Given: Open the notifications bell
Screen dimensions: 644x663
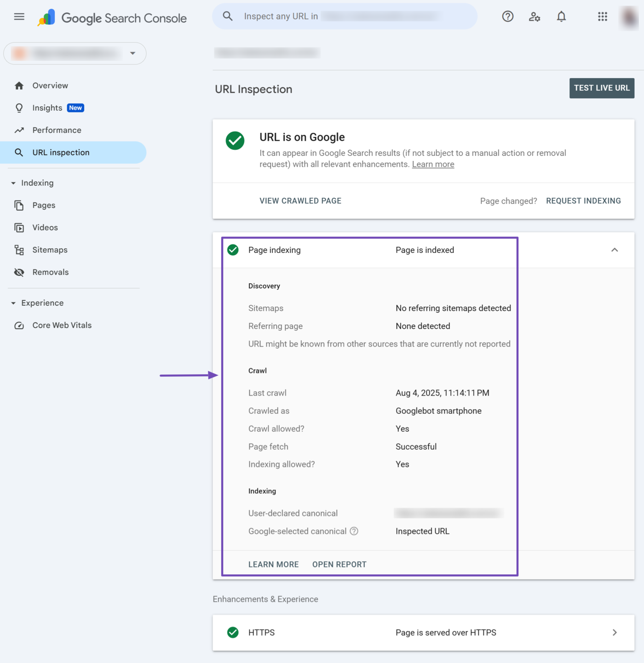Looking at the screenshot, I should click(561, 17).
